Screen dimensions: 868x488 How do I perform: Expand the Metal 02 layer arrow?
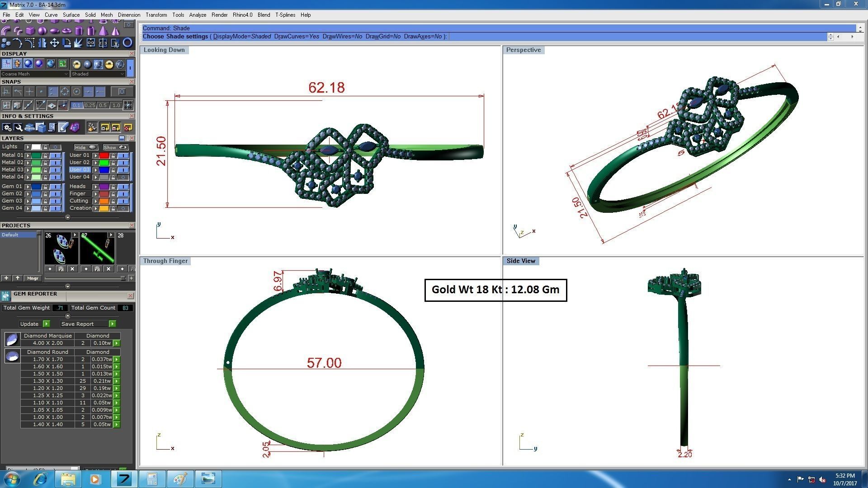[28, 163]
